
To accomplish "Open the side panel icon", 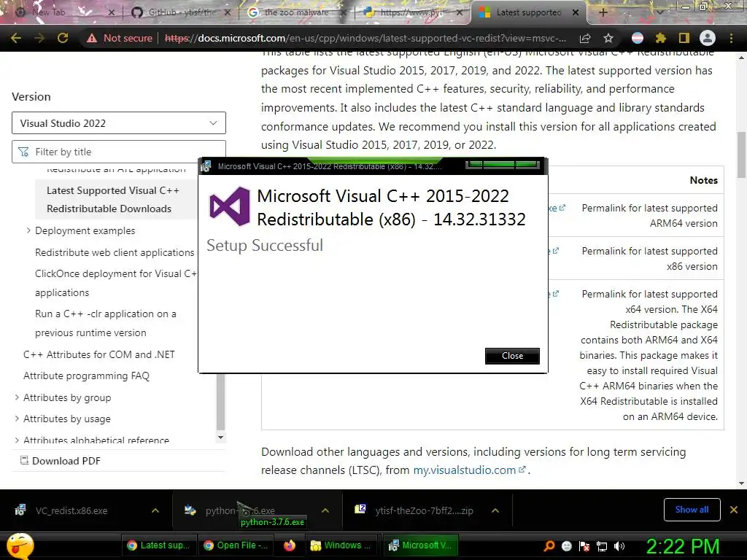I will tap(684, 38).
